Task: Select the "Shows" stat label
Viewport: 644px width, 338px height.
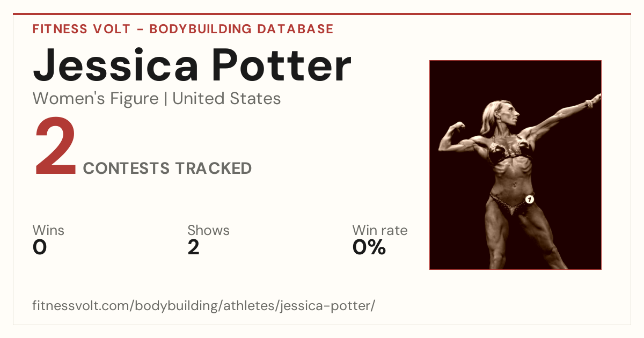Action: [x=208, y=231]
